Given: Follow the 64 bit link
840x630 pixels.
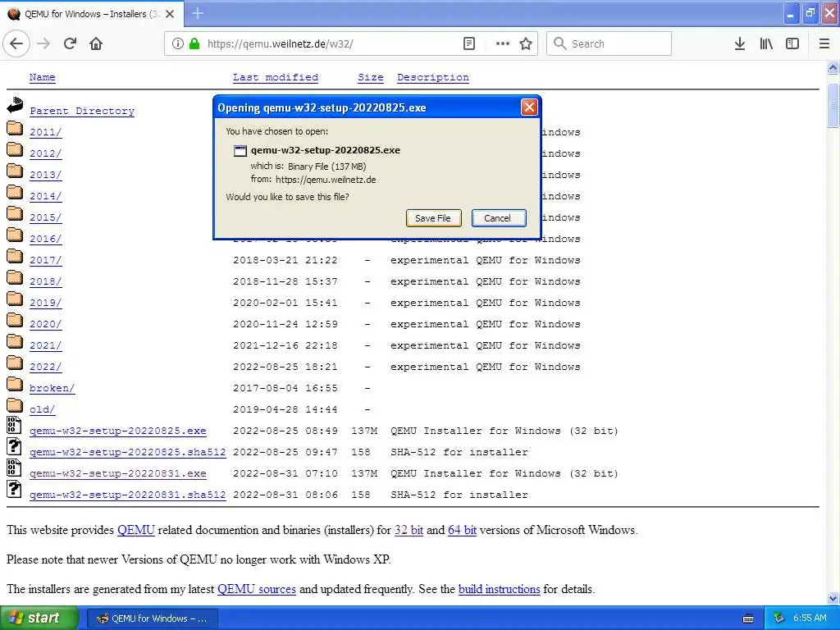Looking at the screenshot, I should tap(462, 530).
